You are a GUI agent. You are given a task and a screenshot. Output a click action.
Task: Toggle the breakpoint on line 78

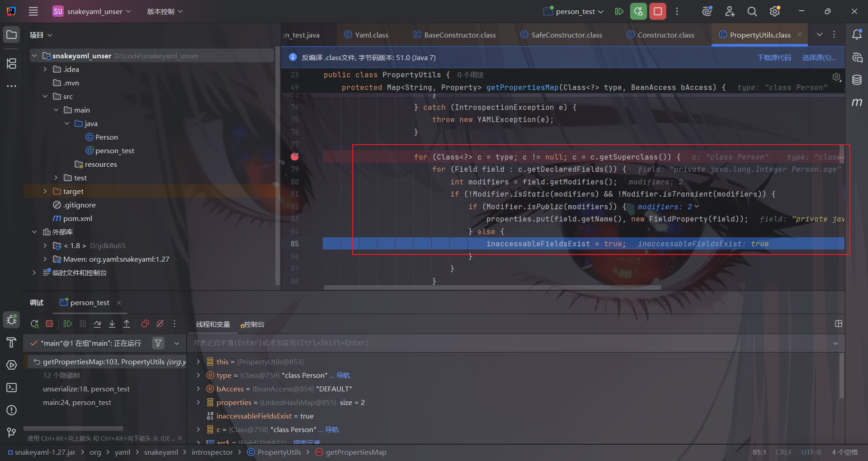(295, 156)
